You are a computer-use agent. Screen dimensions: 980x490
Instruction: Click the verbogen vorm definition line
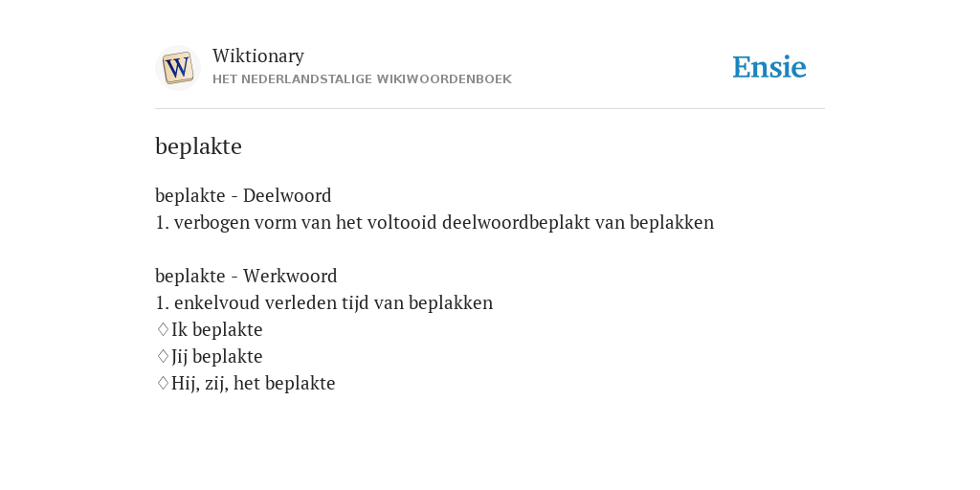click(434, 222)
